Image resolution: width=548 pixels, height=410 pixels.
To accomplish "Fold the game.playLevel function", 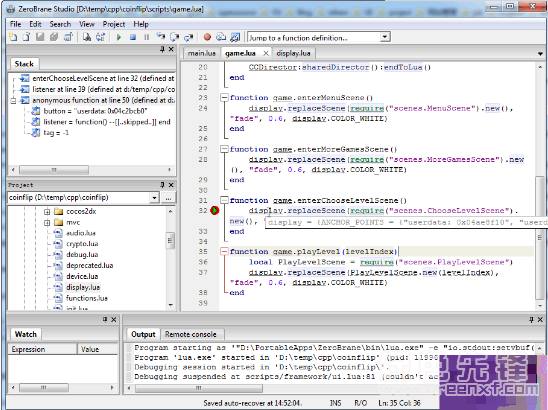I will tap(224, 251).
